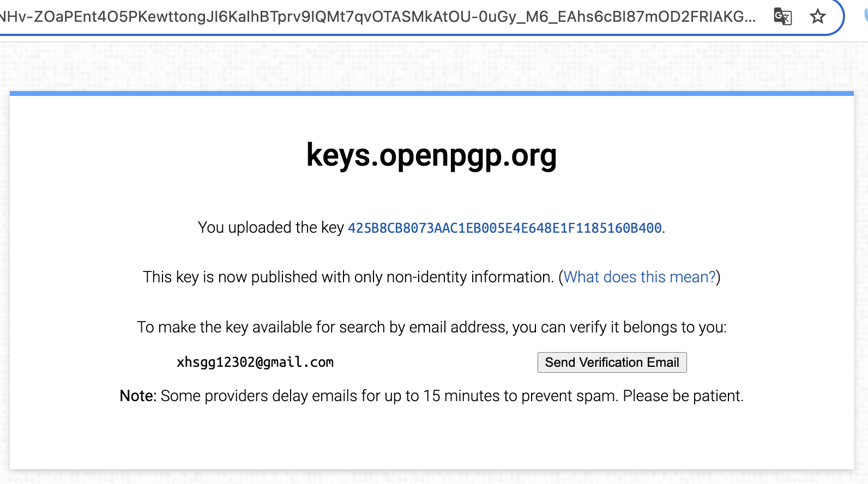Click the keys.openpgp.org page heading

coord(431,155)
